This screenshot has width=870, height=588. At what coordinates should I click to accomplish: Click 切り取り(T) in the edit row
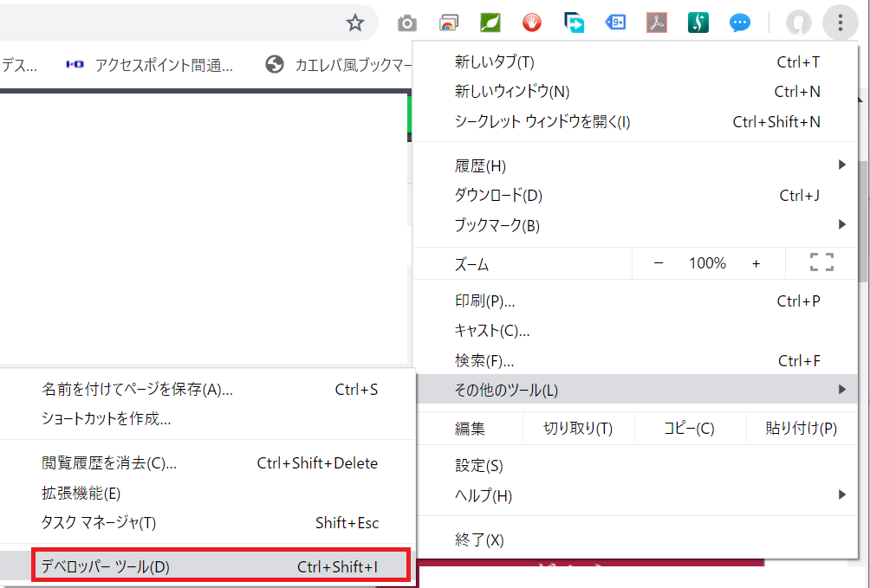click(578, 429)
